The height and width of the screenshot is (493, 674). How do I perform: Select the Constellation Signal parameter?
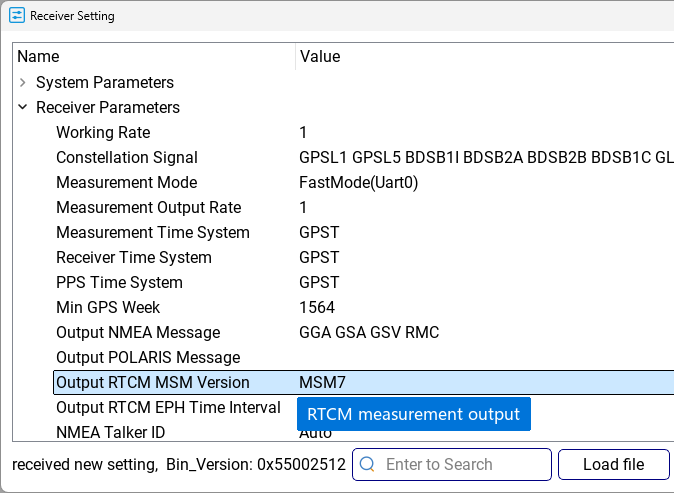(127, 157)
